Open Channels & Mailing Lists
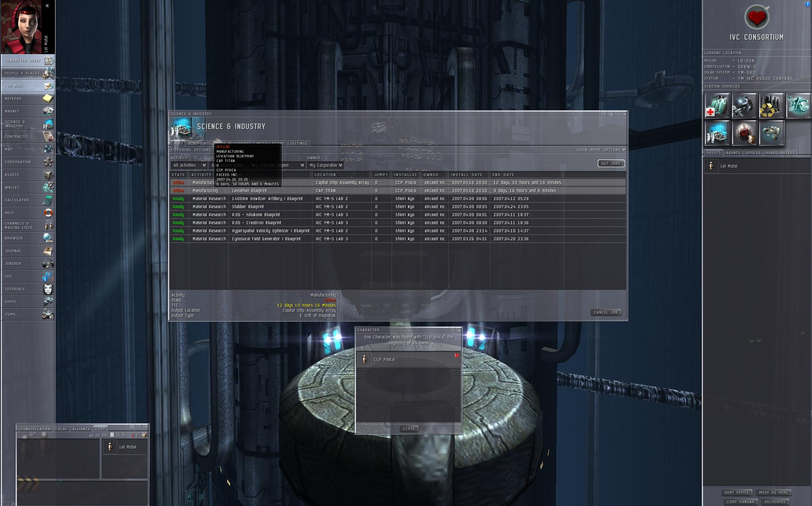 click(28, 225)
